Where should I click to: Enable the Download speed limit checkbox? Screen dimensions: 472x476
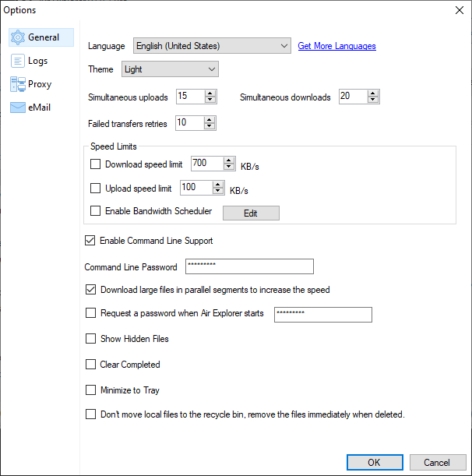pos(95,164)
